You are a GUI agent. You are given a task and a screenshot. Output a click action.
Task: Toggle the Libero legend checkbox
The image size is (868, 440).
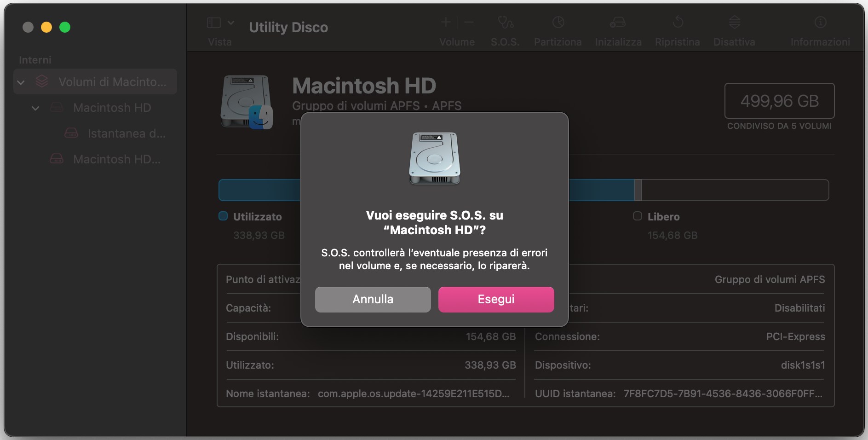point(638,216)
